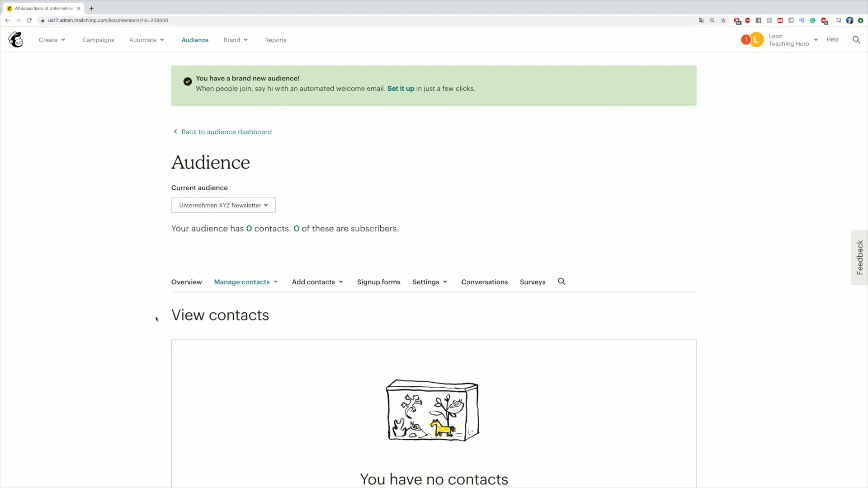
Task: Click the Mailchimp logo icon
Action: coord(16,39)
